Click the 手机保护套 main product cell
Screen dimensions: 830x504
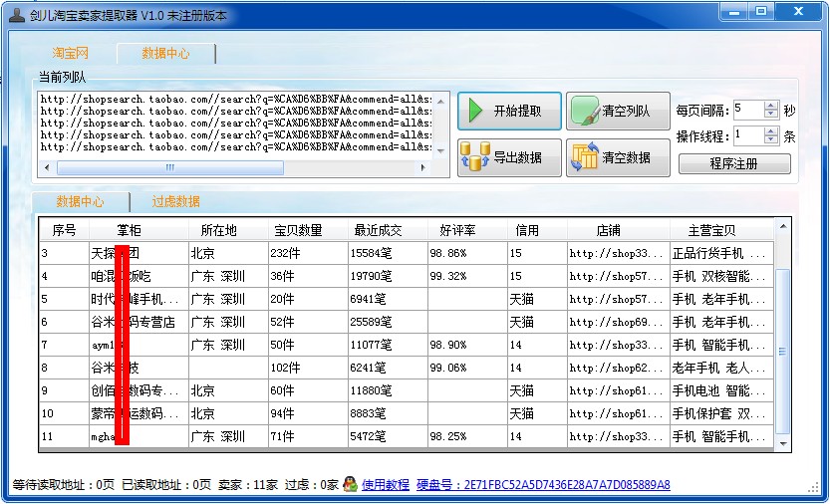[722, 413]
